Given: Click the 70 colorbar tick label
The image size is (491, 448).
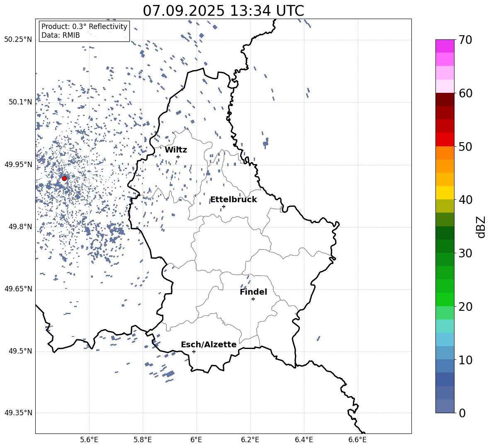Looking at the screenshot, I should click(465, 40).
